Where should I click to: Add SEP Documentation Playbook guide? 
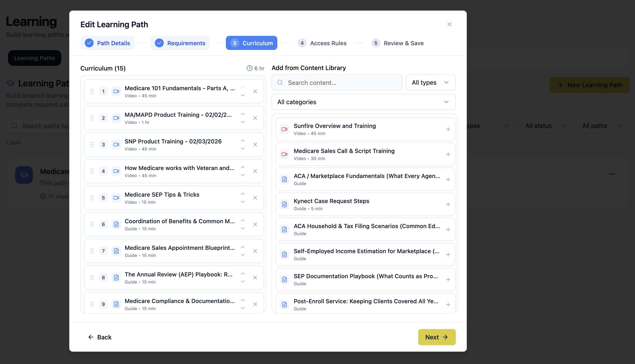448,280
